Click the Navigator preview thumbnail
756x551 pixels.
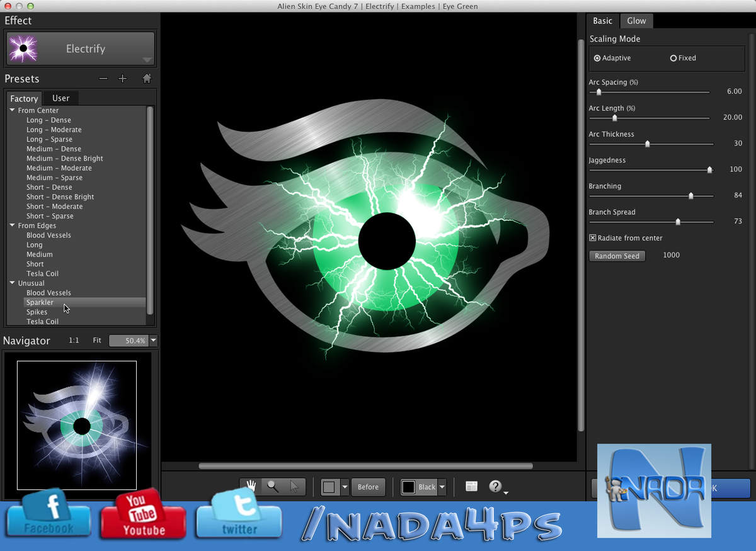[x=77, y=425]
